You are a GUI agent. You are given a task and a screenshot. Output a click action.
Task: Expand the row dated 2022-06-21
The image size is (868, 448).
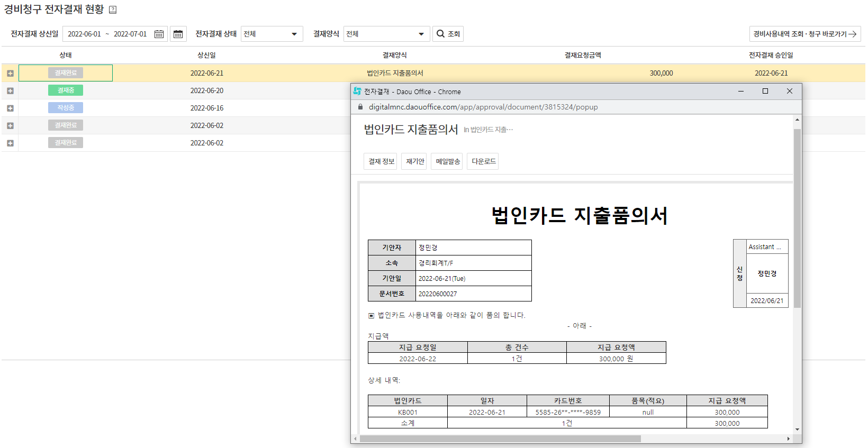click(10, 74)
